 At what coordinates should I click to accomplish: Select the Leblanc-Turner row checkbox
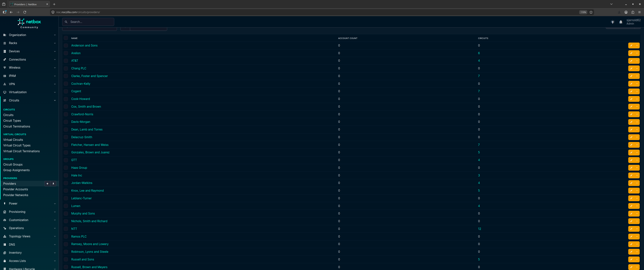66,198
